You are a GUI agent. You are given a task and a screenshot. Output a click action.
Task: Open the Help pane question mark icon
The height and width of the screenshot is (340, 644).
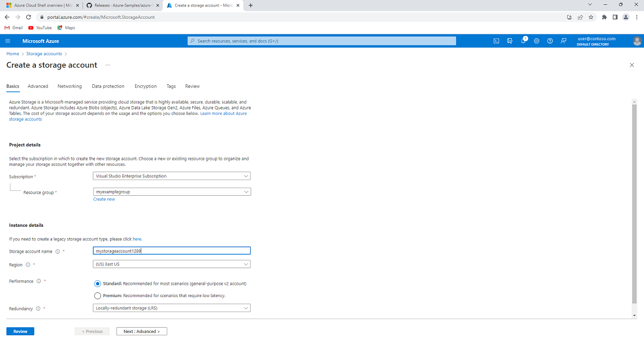550,41
